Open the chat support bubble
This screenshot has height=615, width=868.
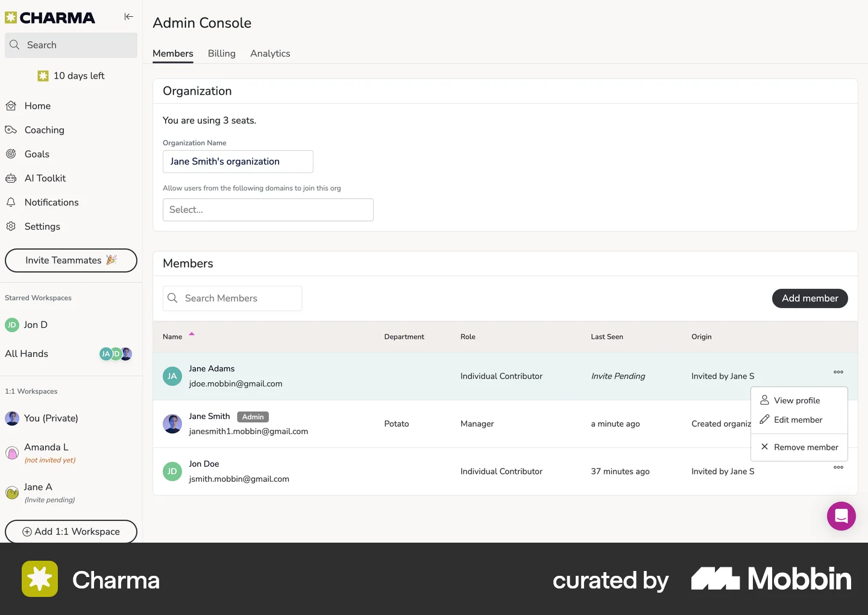(x=841, y=516)
